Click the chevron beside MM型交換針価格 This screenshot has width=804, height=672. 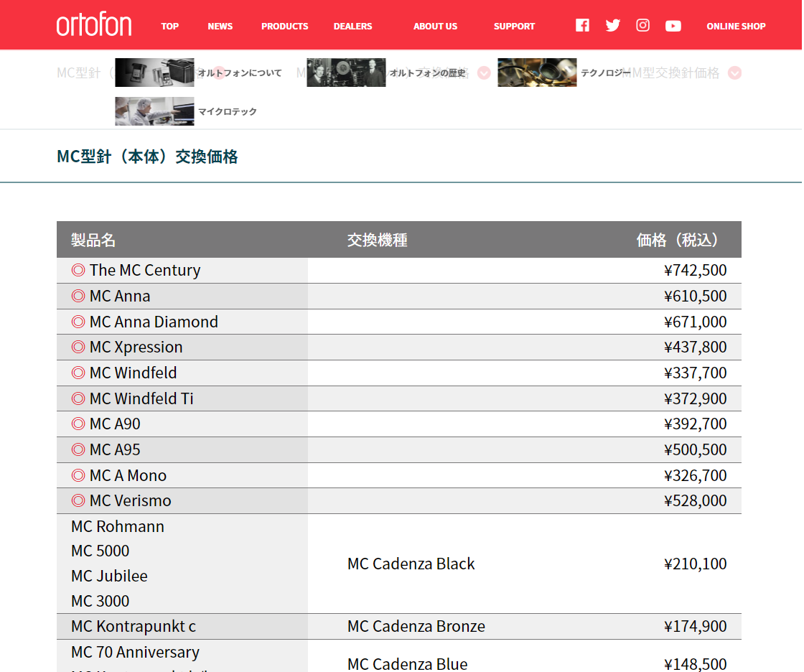click(734, 73)
